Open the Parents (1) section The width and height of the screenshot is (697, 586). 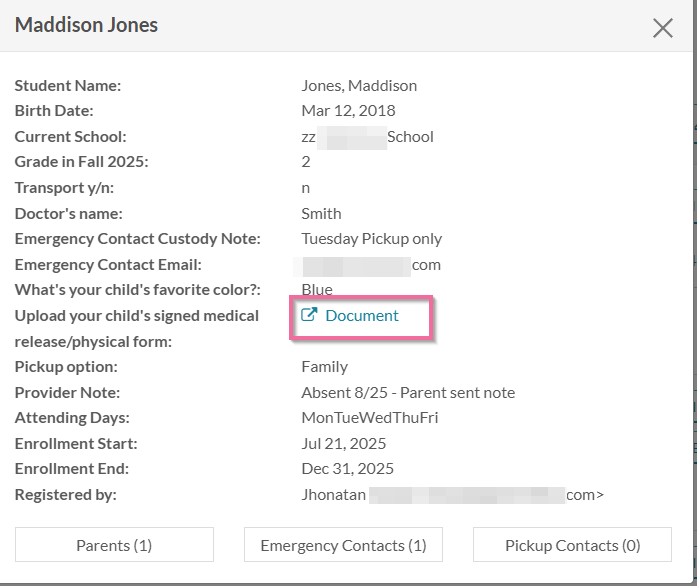tap(114, 545)
